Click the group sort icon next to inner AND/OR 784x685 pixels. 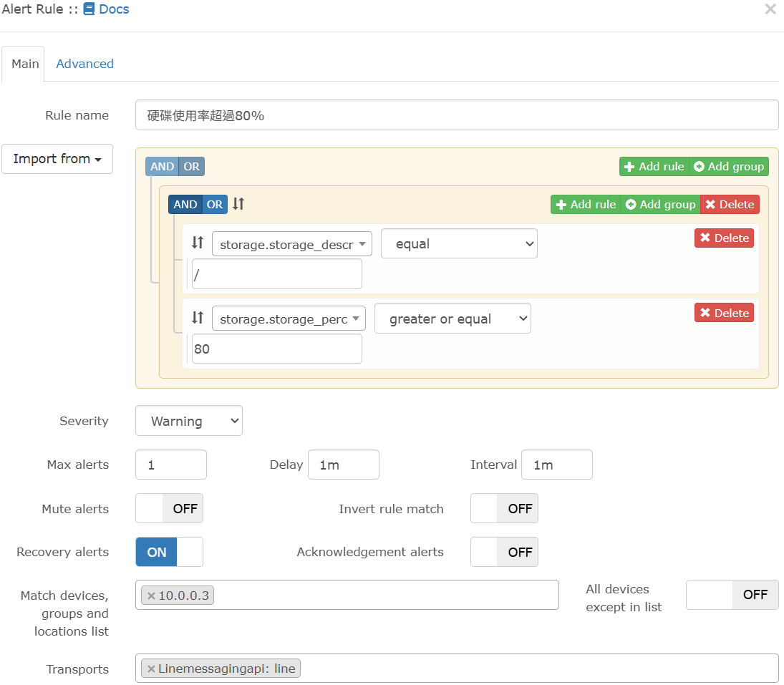[x=238, y=204]
